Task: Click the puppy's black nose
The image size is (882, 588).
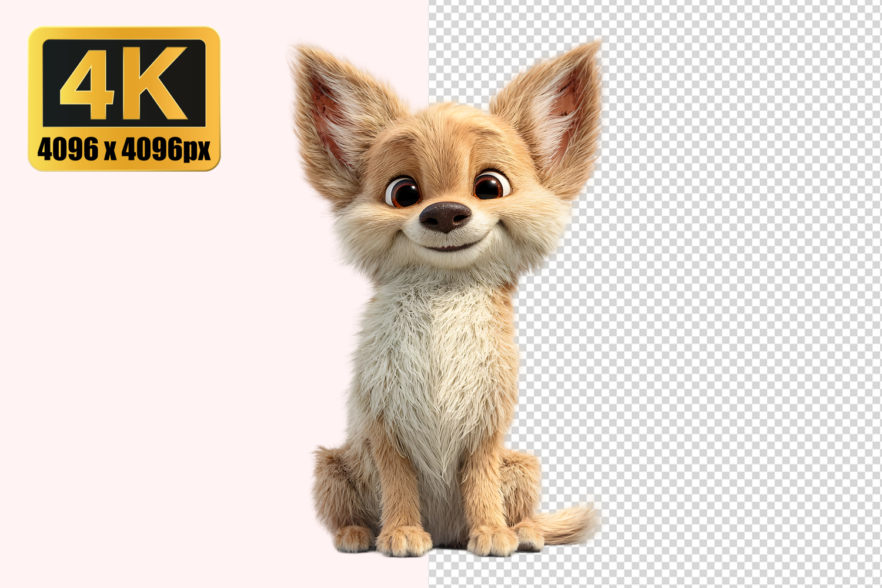Action: pos(445,216)
